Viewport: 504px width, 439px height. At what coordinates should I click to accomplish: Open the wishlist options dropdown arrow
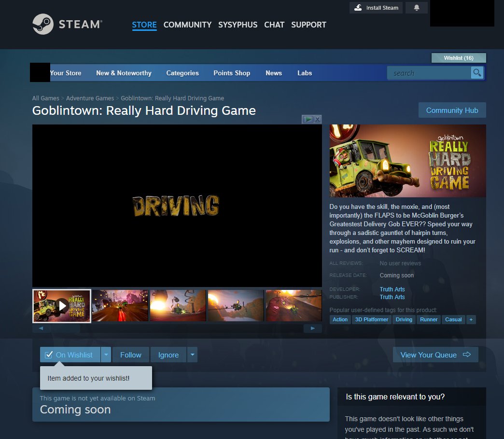click(106, 355)
